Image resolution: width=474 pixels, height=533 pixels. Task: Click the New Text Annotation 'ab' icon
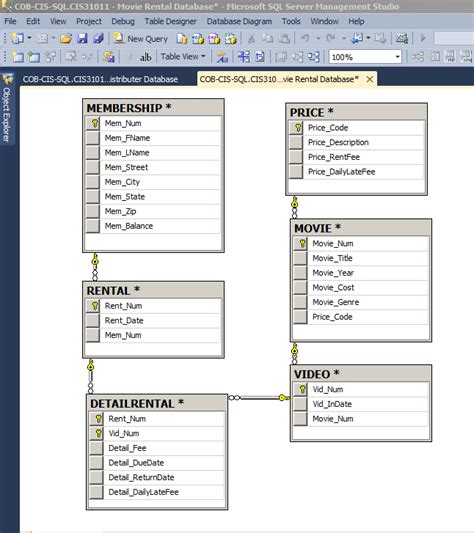click(x=145, y=57)
